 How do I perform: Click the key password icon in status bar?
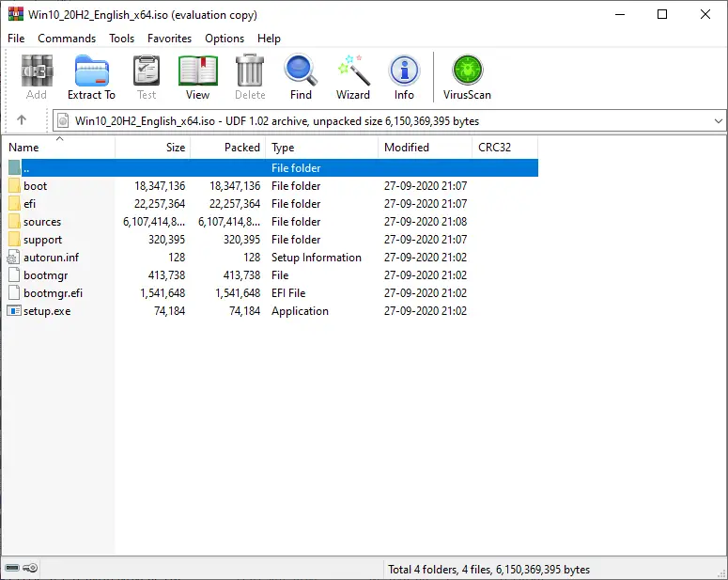point(30,569)
